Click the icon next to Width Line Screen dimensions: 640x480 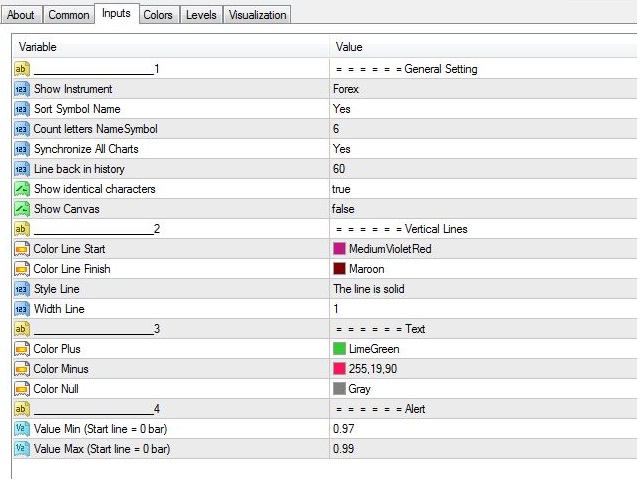(22, 309)
